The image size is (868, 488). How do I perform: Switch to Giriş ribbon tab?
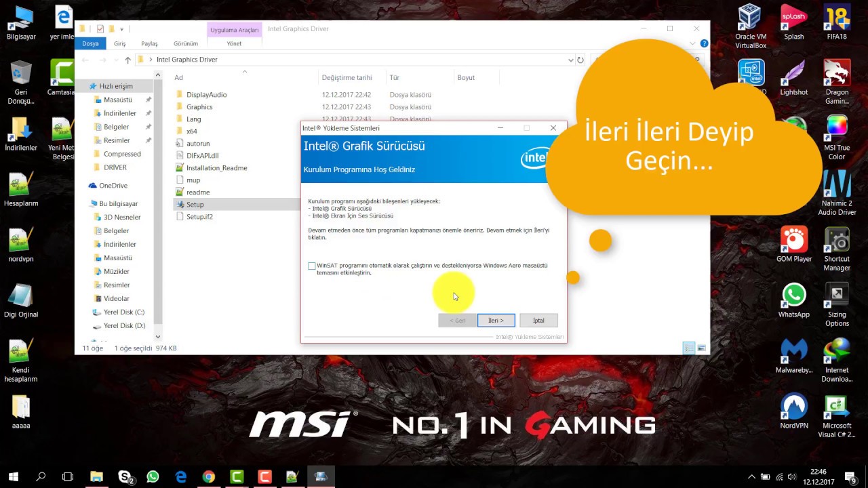point(120,43)
